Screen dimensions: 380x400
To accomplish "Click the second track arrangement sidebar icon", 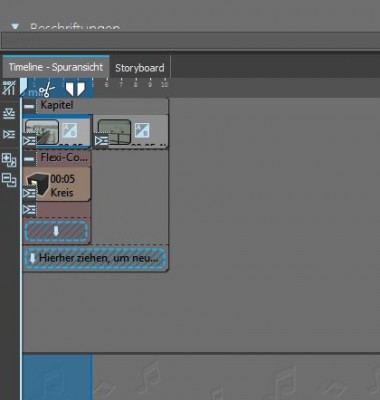I will pos(9,134).
